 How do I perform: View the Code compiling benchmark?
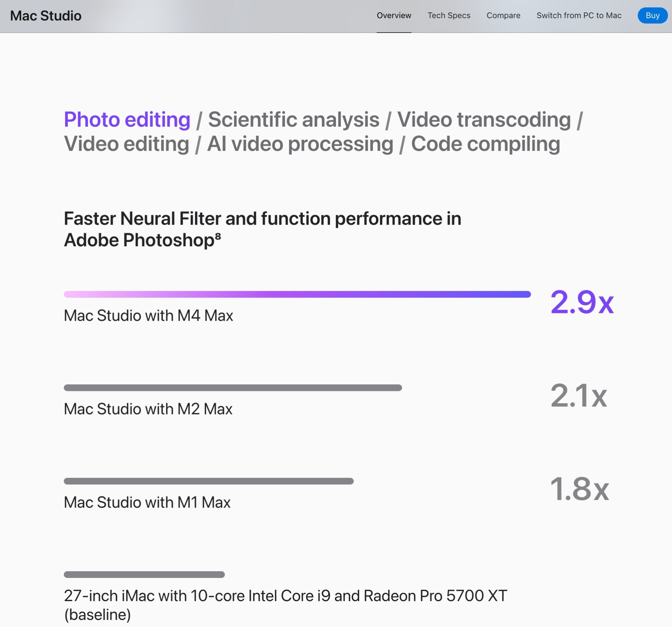(x=486, y=144)
